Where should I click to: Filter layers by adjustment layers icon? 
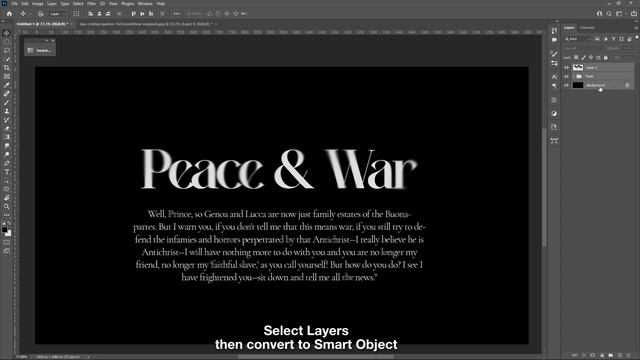pyautogui.click(x=605, y=39)
